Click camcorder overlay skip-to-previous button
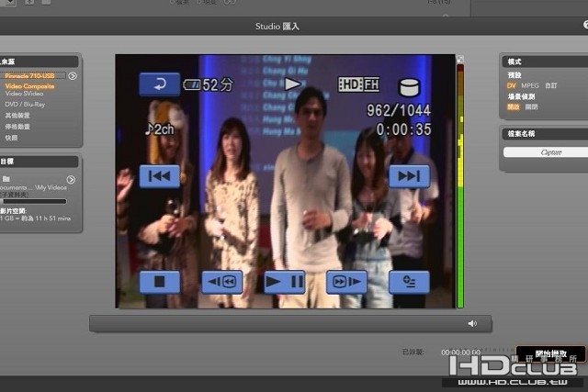 coord(159,176)
